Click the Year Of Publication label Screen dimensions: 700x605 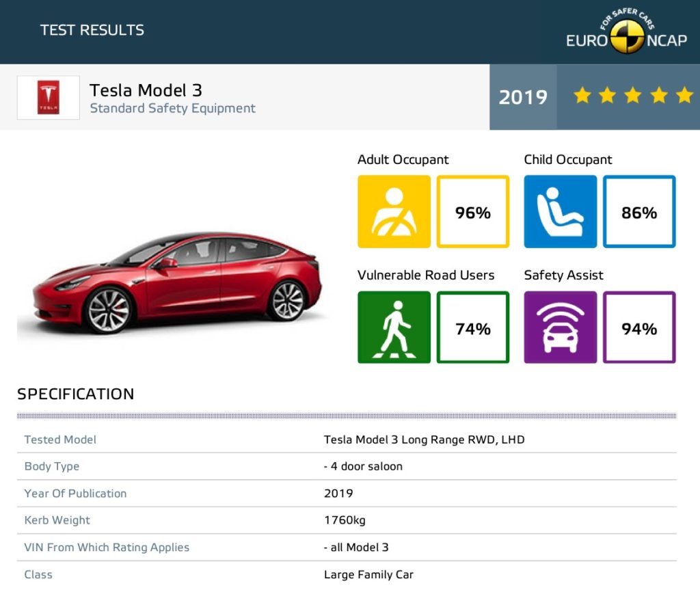(75, 494)
